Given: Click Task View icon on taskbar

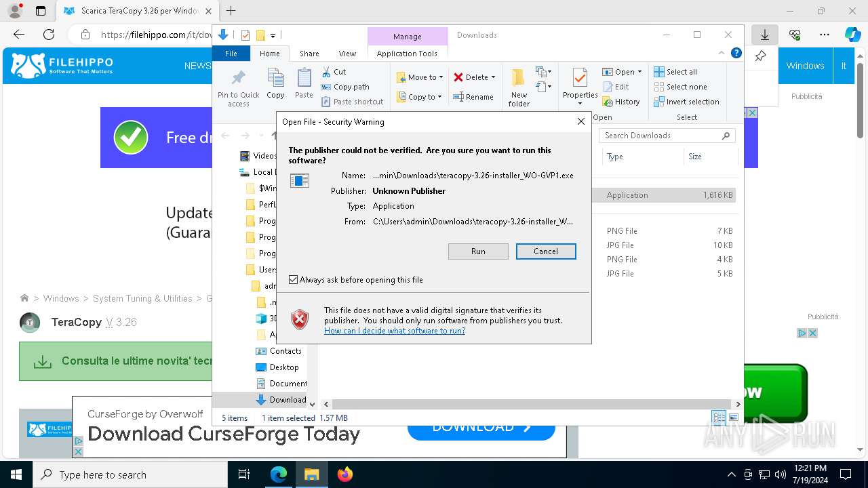Looking at the screenshot, I should tap(245, 474).
